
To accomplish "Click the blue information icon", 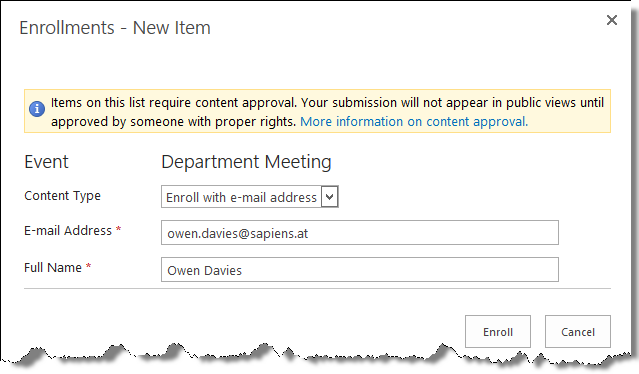I will [x=37, y=109].
